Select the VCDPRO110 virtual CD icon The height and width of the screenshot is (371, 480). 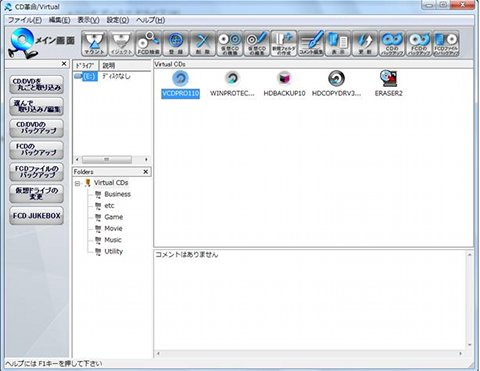click(181, 84)
